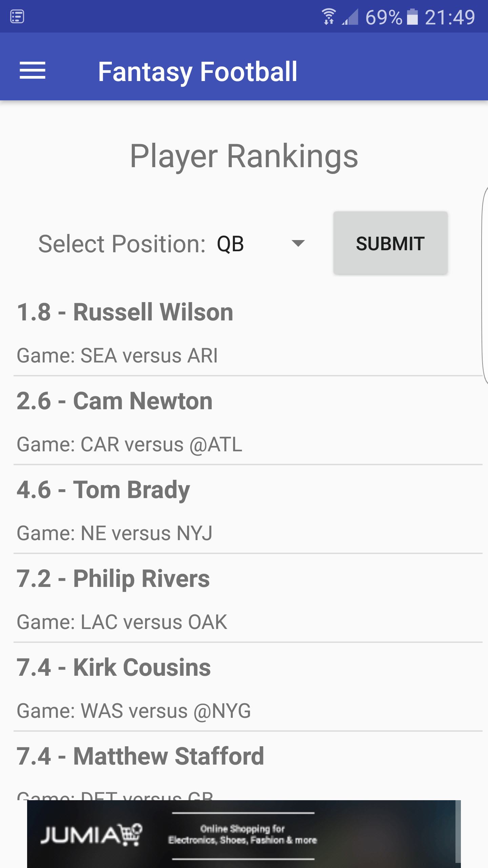Tap Matthew Stafford ranking entry
488x868 pixels.
248,766
